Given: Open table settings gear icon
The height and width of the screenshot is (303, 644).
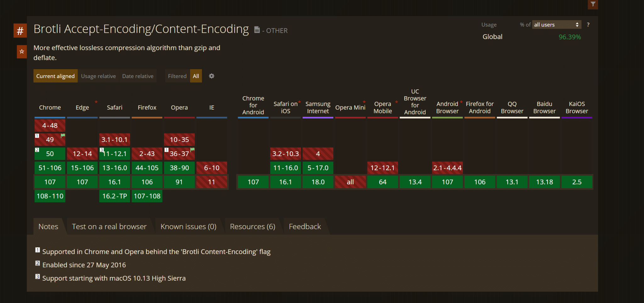Looking at the screenshot, I should tap(212, 76).
